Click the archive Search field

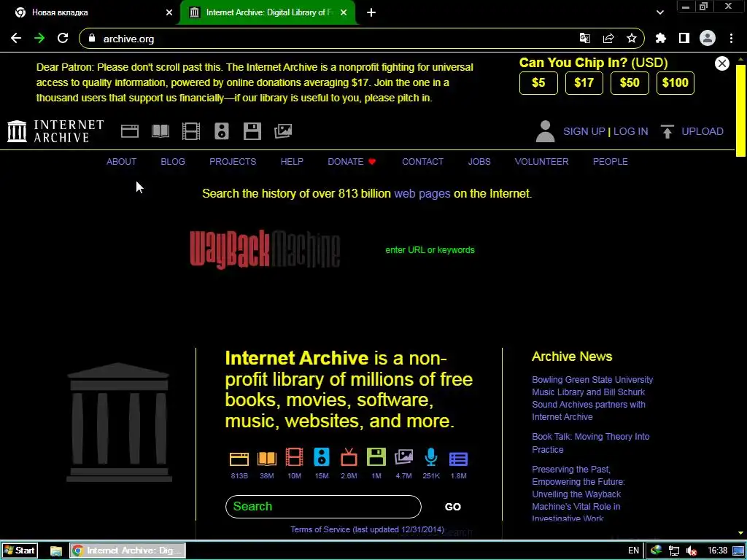click(323, 507)
